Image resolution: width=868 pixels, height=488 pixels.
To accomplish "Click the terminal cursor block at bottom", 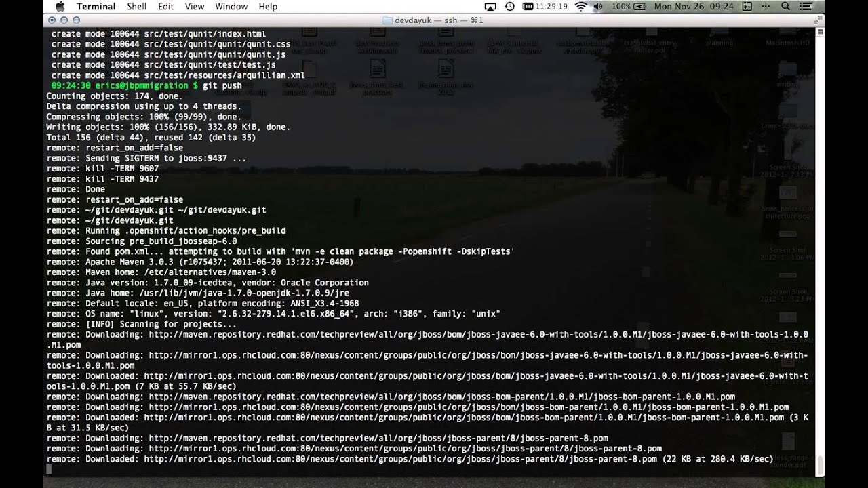I will tap(49, 469).
